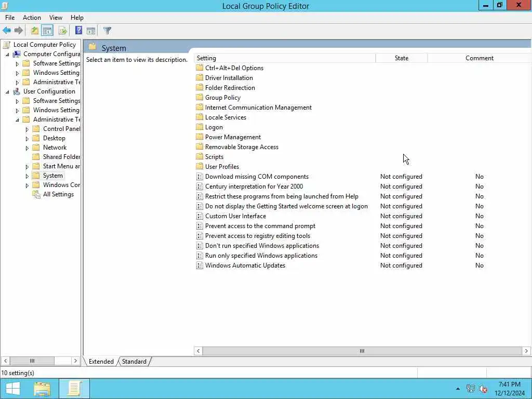Expand Software Settings under Computer Configuration
Image resolution: width=532 pixels, height=399 pixels.
[x=17, y=64]
